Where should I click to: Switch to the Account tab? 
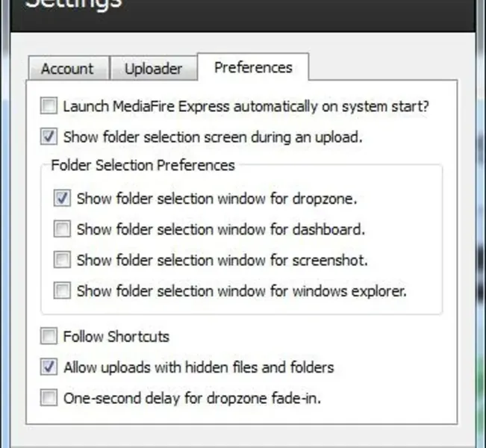(67, 69)
